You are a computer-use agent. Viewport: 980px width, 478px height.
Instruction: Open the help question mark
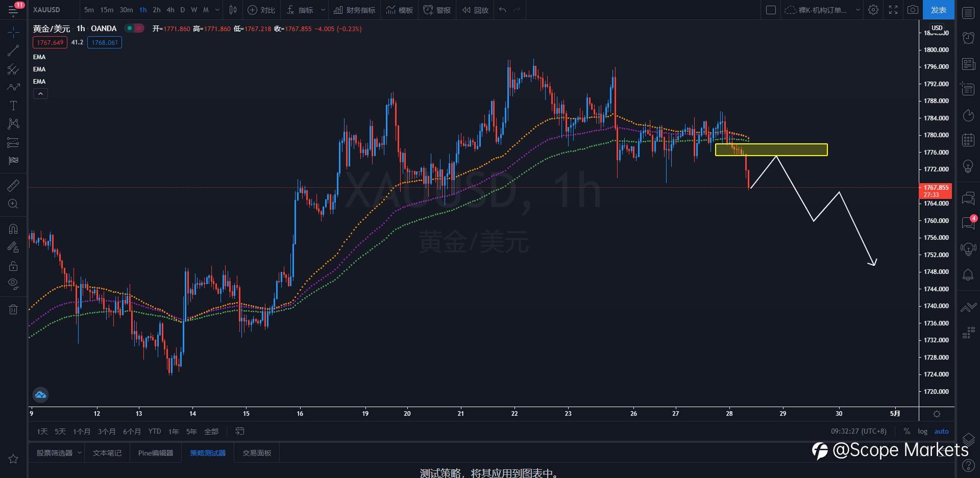pyautogui.click(x=968, y=465)
